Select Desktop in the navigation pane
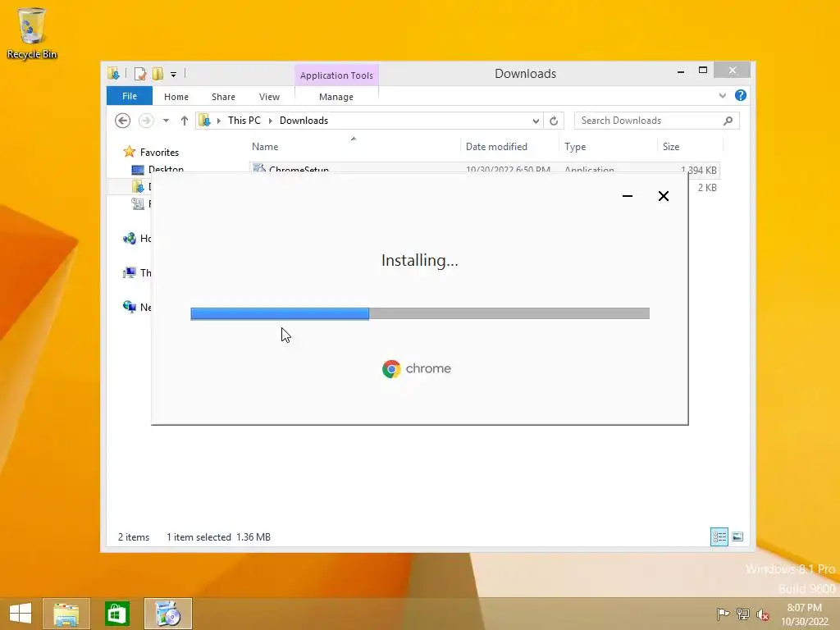 click(166, 169)
